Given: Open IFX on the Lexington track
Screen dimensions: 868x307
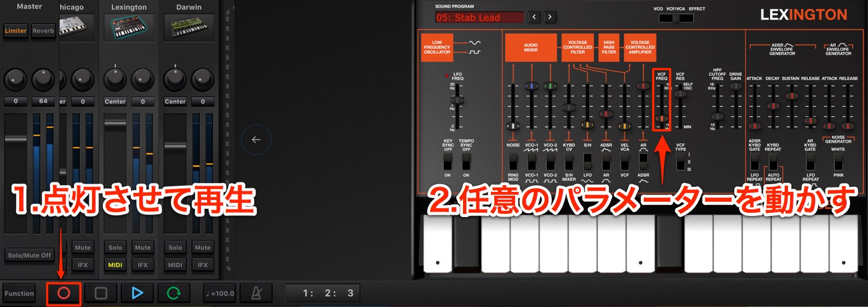Looking at the screenshot, I should pos(142,265).
